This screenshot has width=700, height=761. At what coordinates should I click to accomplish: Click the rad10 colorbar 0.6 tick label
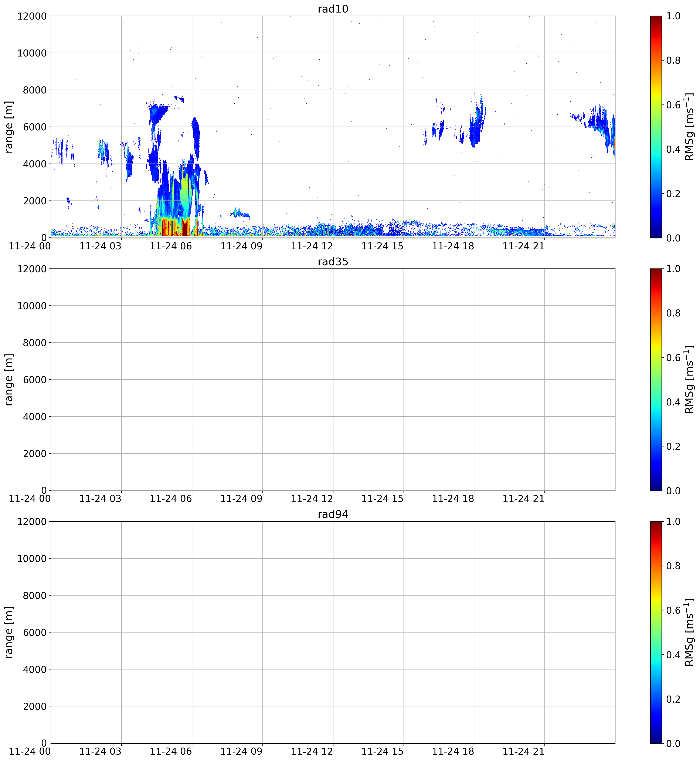pyautogui.click(x=673, y=105)
